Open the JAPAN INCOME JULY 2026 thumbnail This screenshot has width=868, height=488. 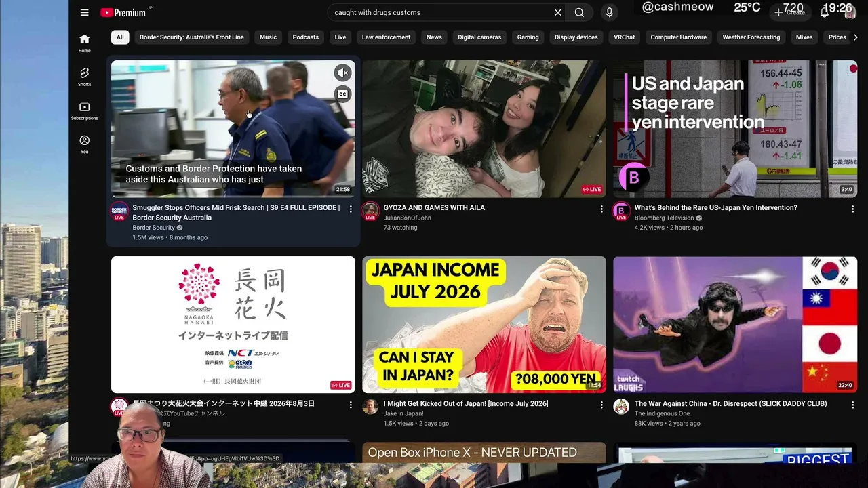tap(484, 325)
